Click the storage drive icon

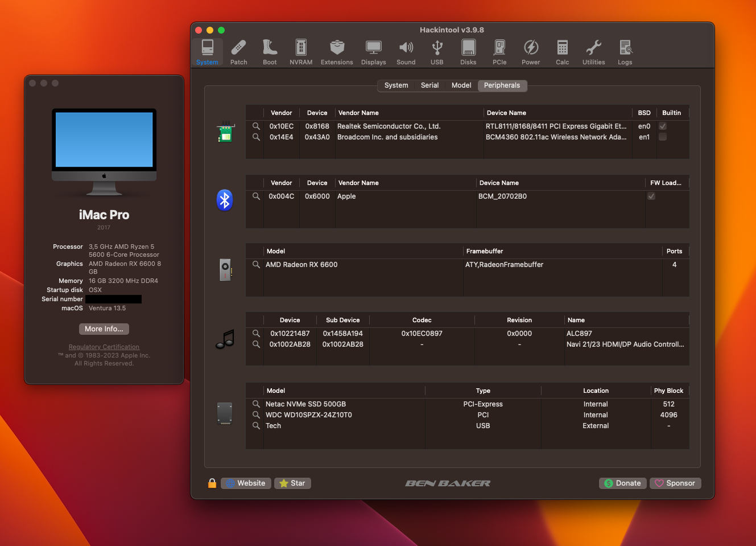click(225, 414)
